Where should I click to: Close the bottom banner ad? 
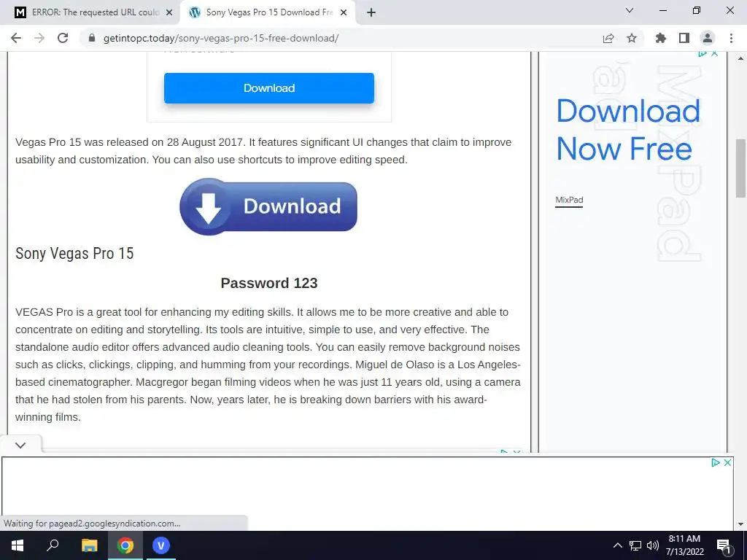click(727, 462)
